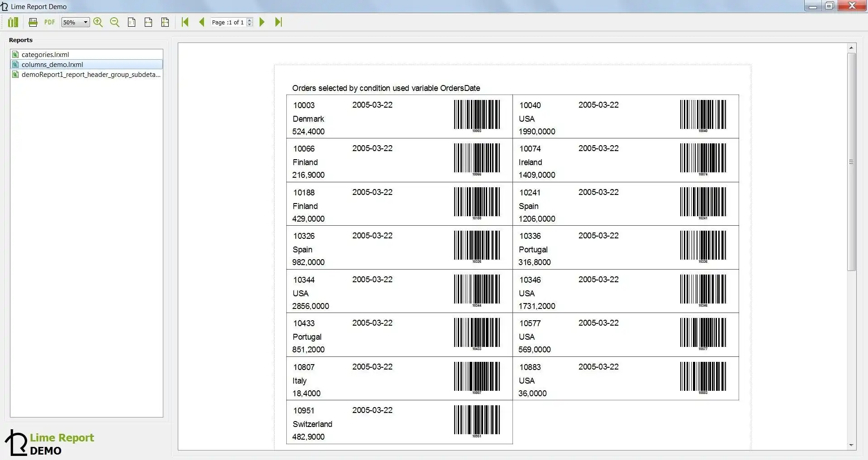Viewport: 868px width, 460px height.
Task: Click the vertical scrollbar thumb
Action: 851,162
